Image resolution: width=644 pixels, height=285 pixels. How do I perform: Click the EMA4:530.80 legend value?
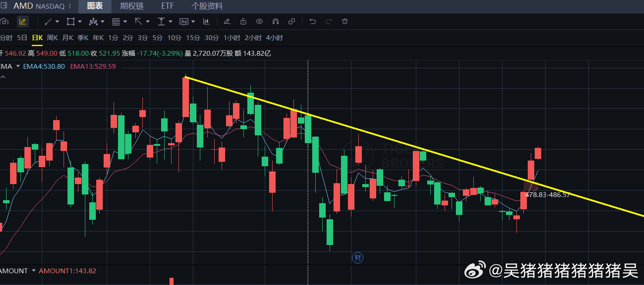pos(44,66)
